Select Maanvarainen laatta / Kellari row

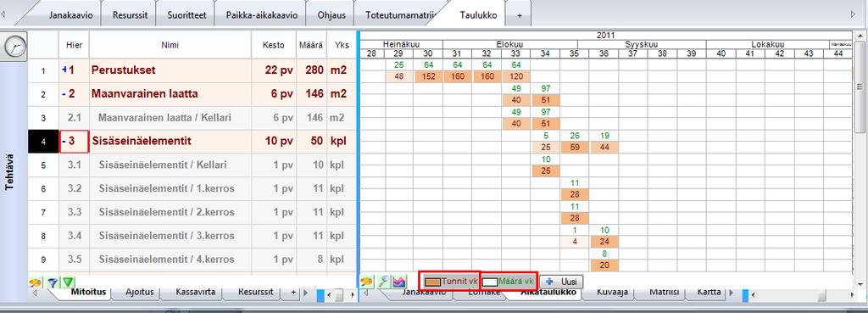coord(192,118)
